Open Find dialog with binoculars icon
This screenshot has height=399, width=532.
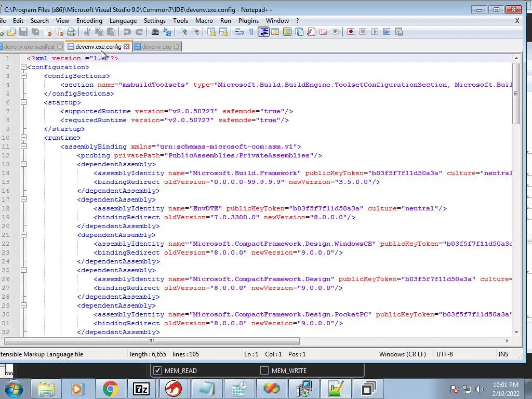155,32
